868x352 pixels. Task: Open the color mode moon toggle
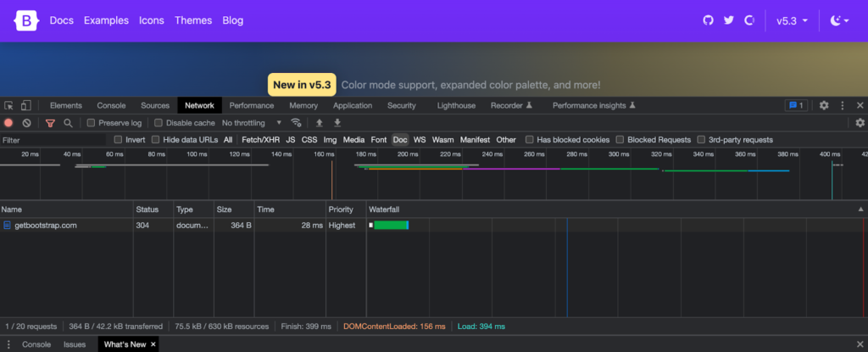(840, 20)
